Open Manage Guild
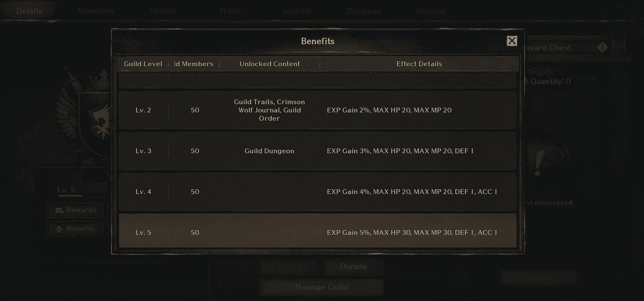The height and width of the screenshot is (301, 644). click(321, 287)
